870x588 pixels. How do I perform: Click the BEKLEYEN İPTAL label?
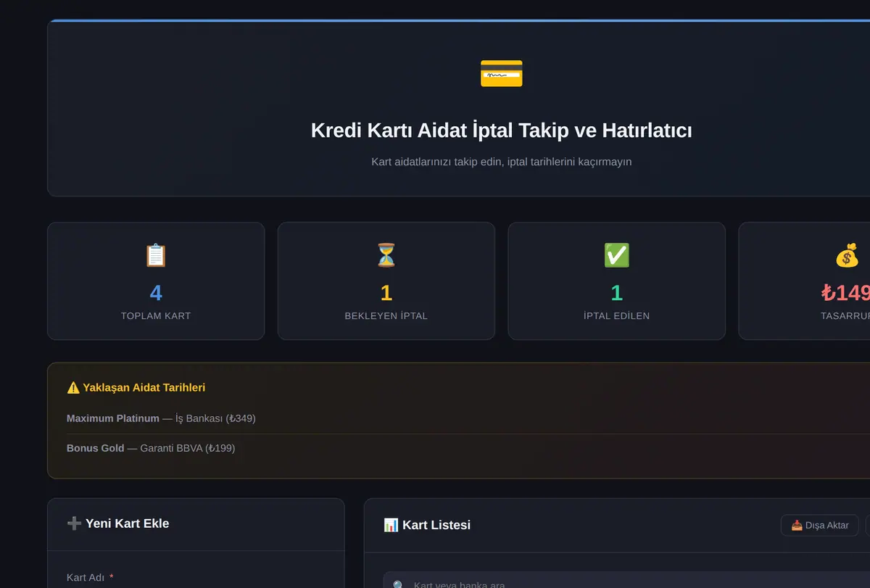pos(386,316)
